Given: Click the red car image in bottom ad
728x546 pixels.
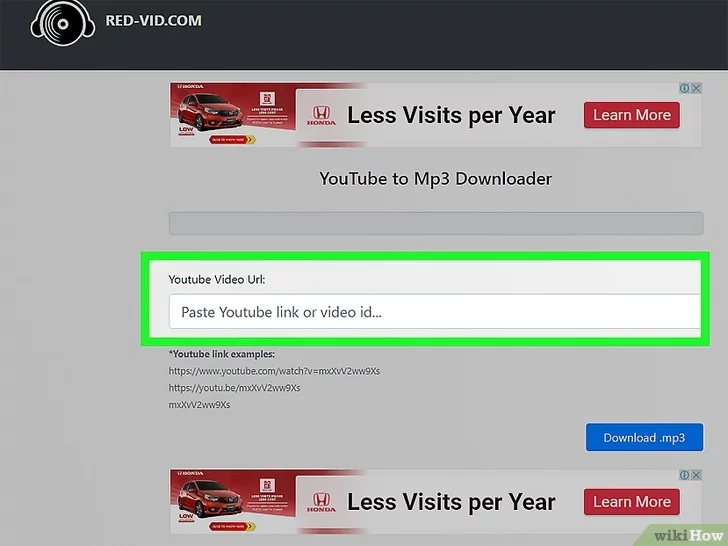Looking at the screenshot, I should tap(211, 499).
